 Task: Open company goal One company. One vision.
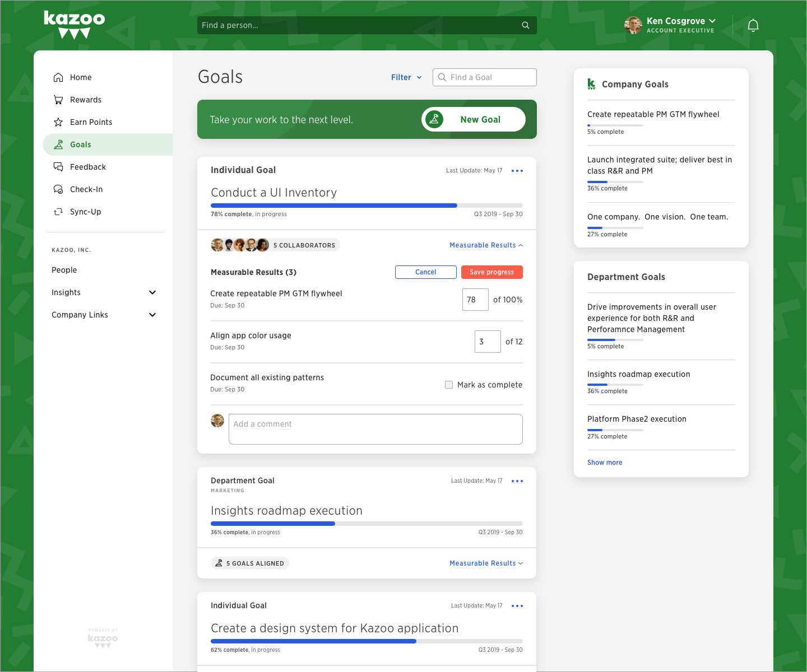point(658,217)
